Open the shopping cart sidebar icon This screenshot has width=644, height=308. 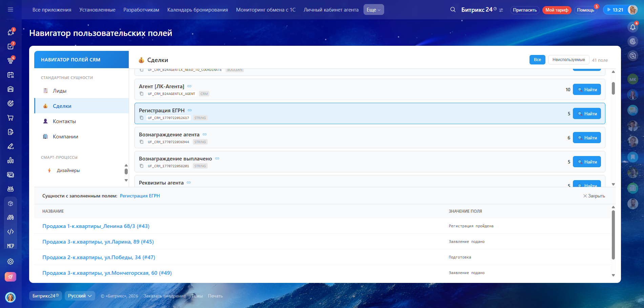[11, 118]
